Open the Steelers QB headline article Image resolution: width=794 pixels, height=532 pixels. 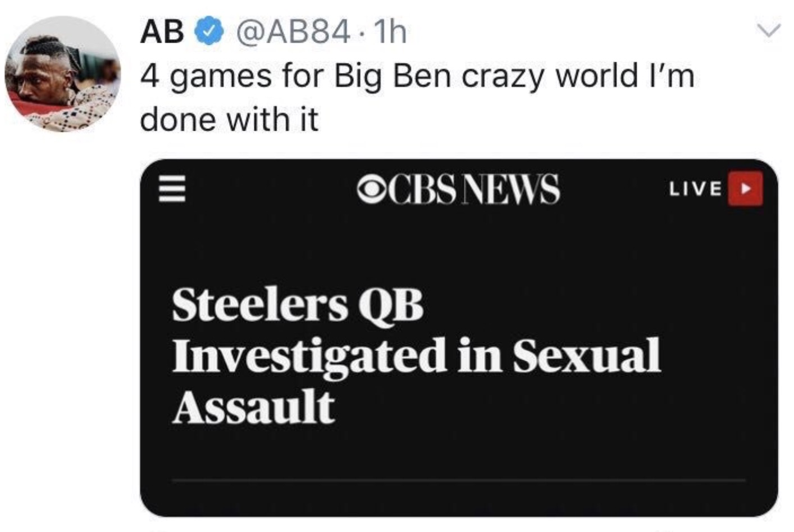coord(416,356)
